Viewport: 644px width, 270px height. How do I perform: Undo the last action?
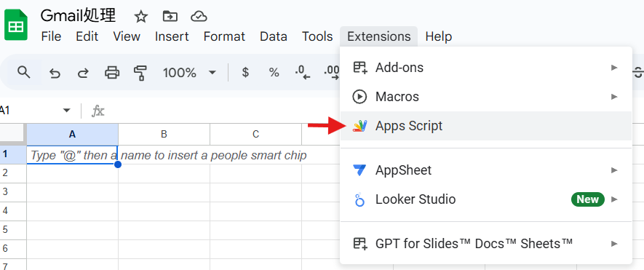coord(55,74)
